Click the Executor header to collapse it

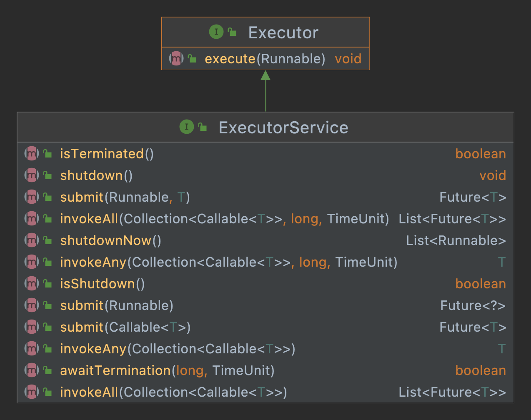283,32
